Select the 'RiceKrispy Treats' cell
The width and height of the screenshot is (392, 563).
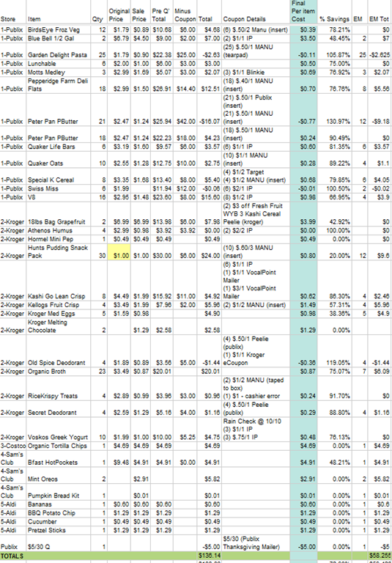coord(59,388)
